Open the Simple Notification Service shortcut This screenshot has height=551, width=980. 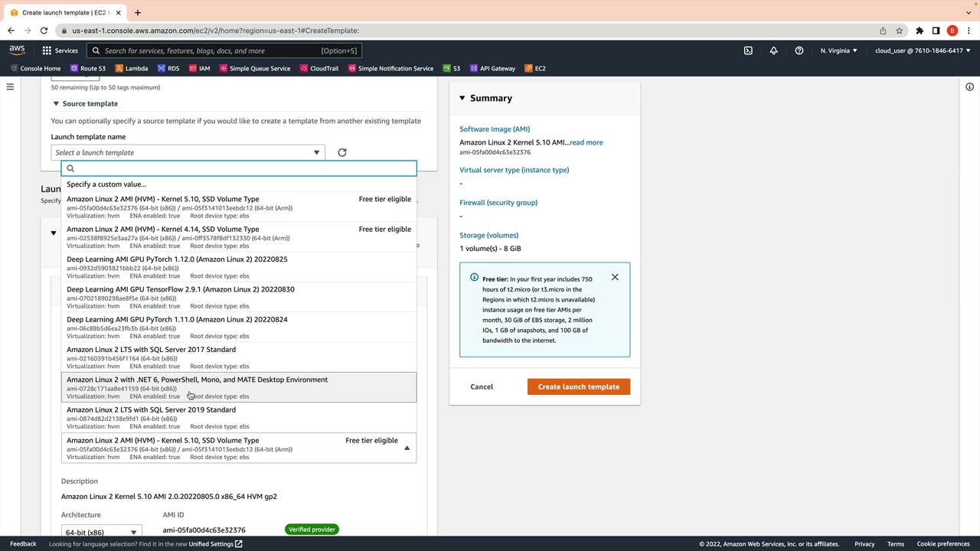pyautogui.click(x=390, y=68)
